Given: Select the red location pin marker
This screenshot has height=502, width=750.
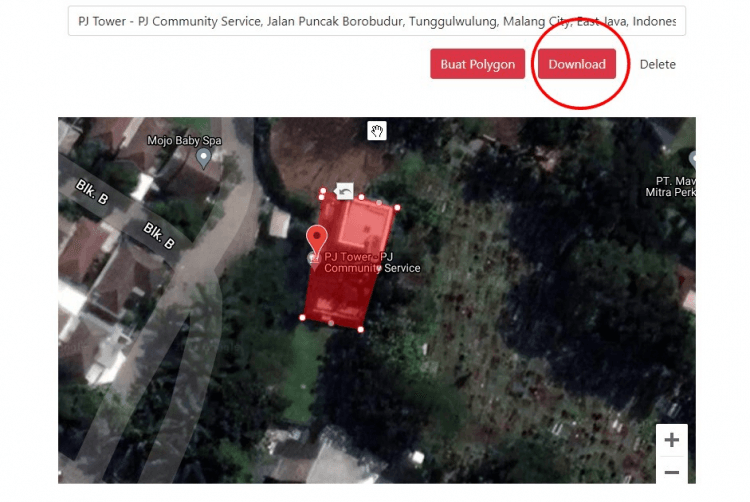Looking at the screenshot, I should click(x=316, y=242).
